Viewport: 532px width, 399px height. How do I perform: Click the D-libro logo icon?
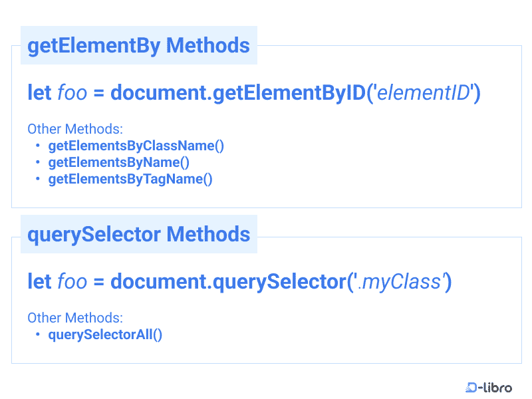point(471,387)
